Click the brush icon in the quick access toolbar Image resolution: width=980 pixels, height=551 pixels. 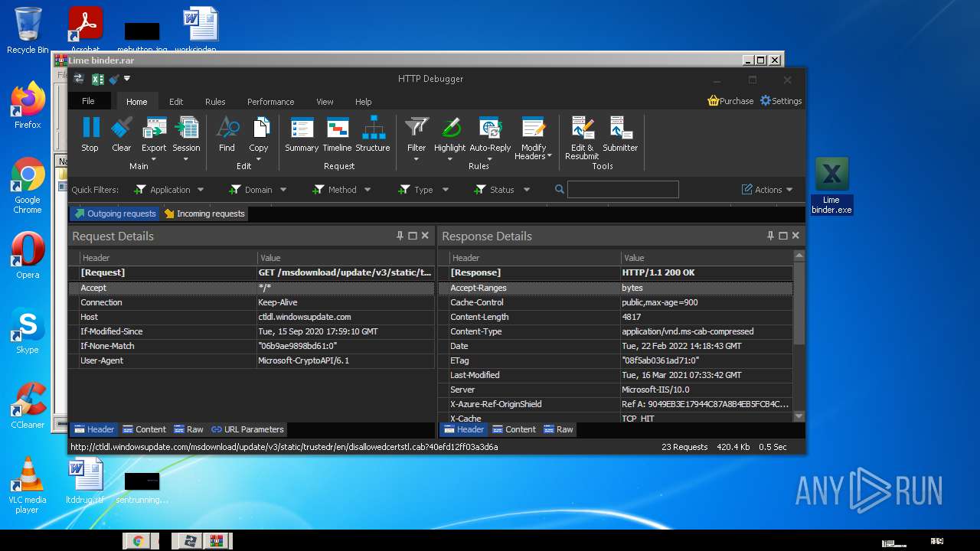[x=113, y=79]
